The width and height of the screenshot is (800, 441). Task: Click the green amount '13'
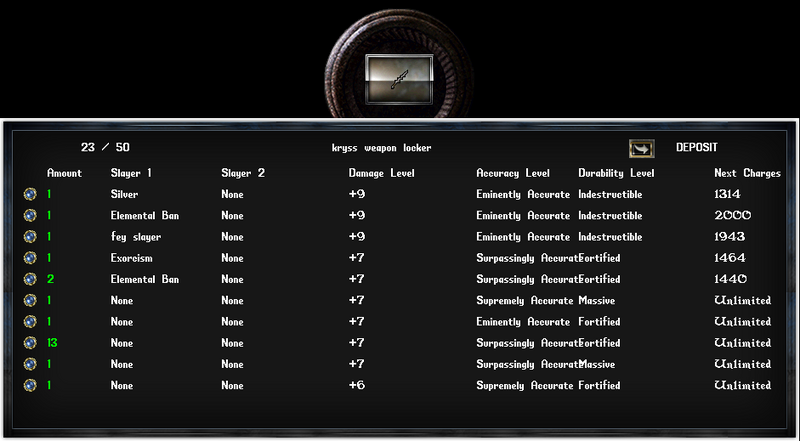(52, 343)
